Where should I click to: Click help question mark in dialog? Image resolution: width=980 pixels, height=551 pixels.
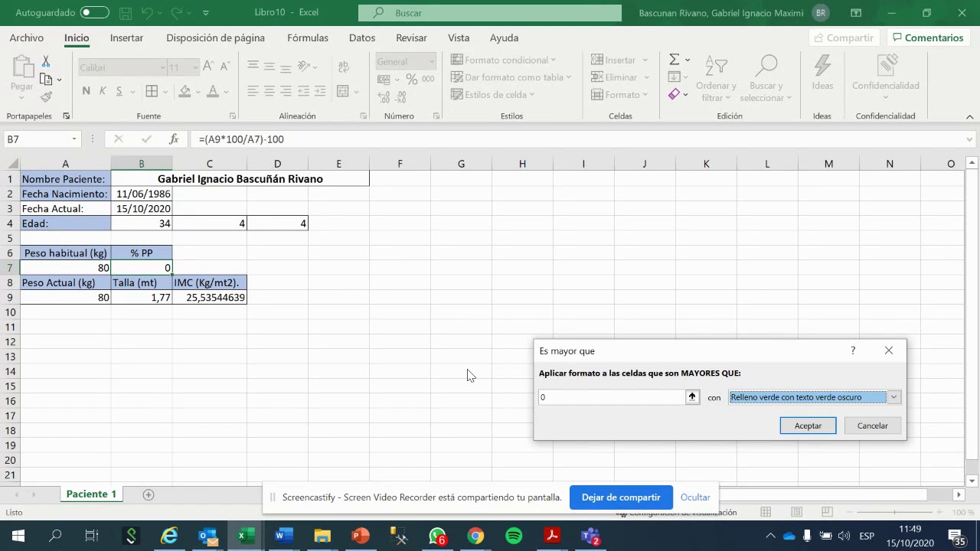click(x=853, y=350)
